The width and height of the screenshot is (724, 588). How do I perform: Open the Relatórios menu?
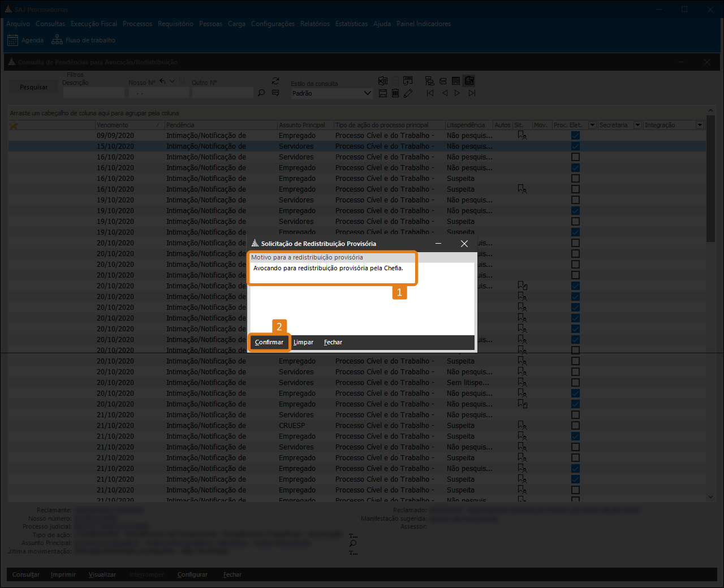click(x=315, y=24)
